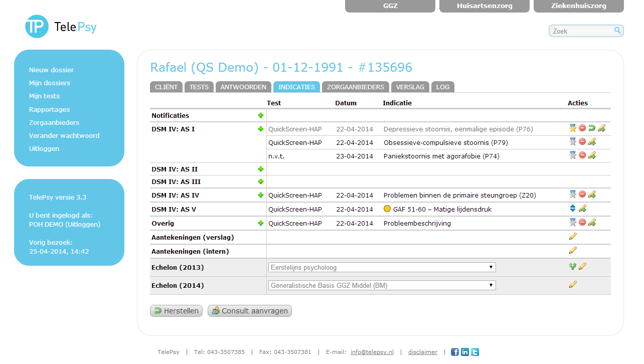644x364 pixels.
Task: Expand the Echelon (2014) Generalistische Basis GGZ dropdown
Action: (x=382, y=285)
